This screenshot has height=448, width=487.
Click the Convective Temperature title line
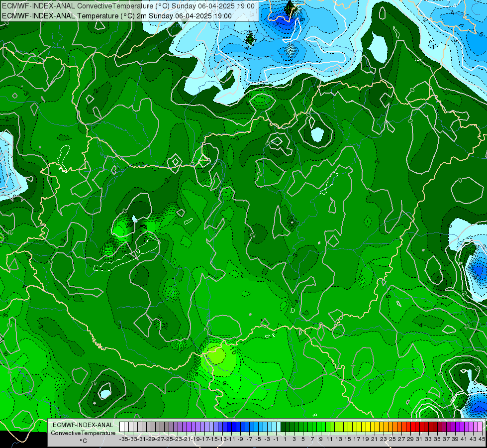click(128, 5)
